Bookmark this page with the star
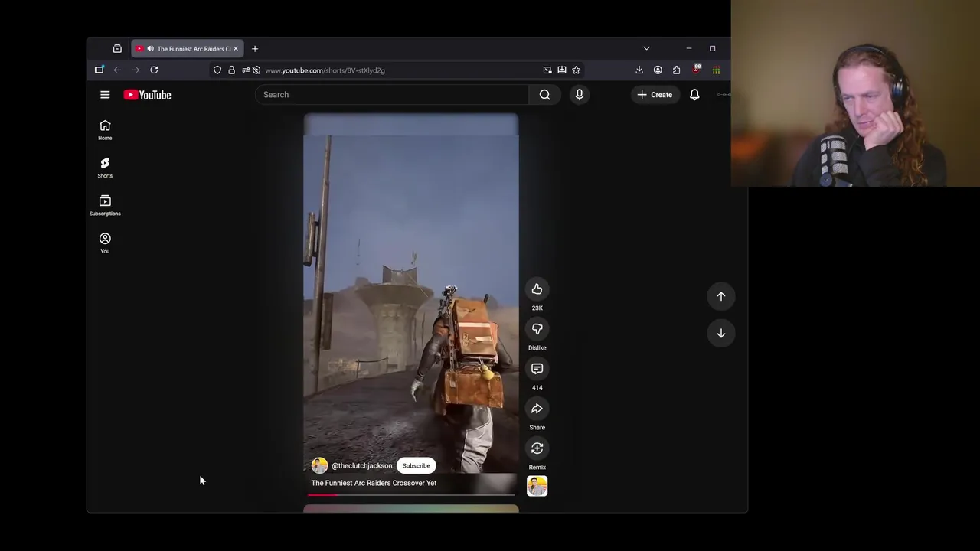 (x=577, y=70)
